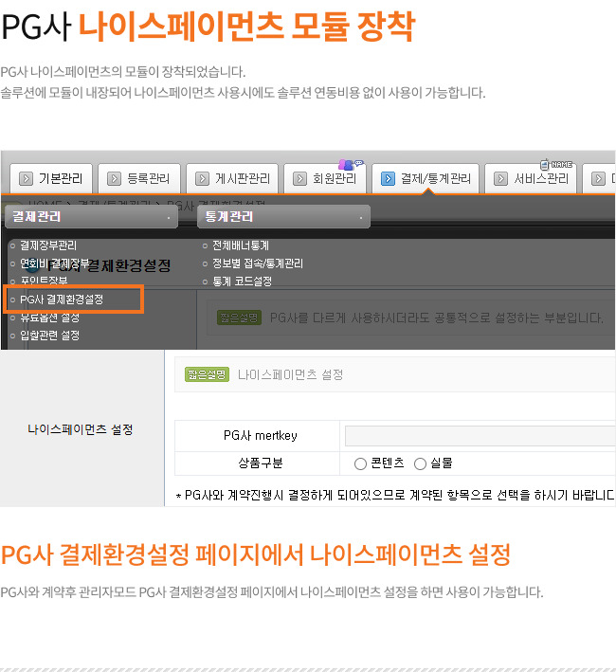Click the dimmed 짧은설명 badge in overlay

click(239, 318)
